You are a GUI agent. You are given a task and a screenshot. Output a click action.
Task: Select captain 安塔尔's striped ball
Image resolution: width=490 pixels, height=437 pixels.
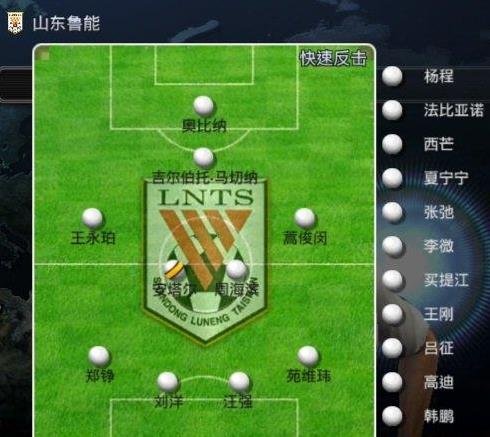point(174,270)
